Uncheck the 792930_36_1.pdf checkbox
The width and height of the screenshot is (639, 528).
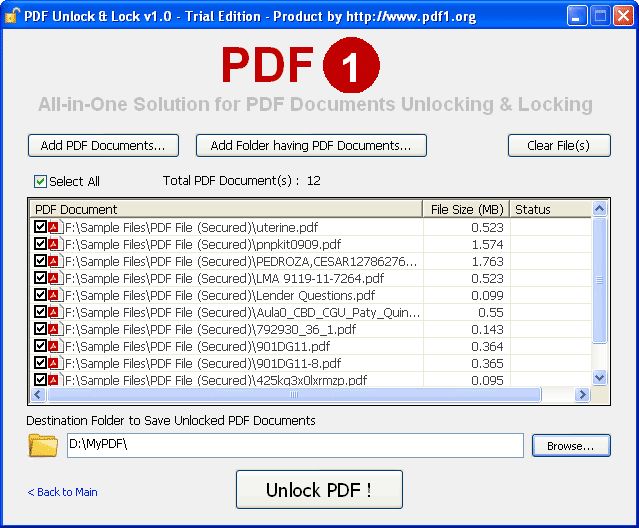coord(40,329)
